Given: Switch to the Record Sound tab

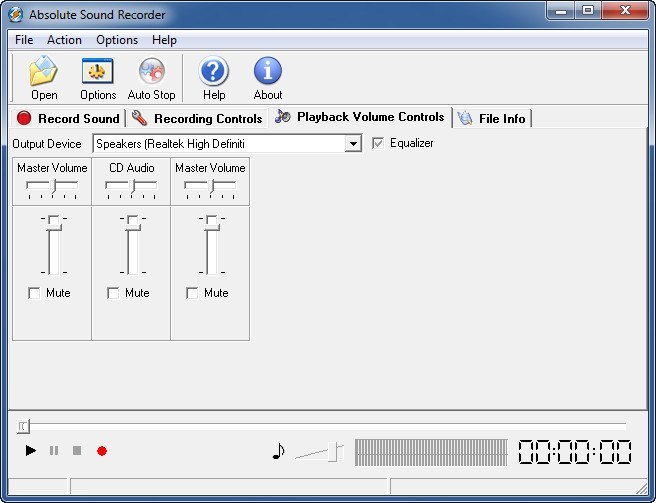Looking at the screenshot, I should click(x=68, y=118).
